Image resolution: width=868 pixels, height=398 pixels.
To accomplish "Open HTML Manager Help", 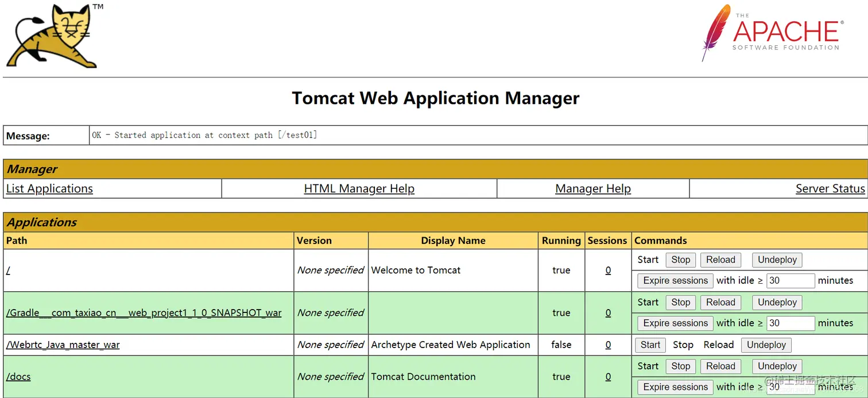I will pos(359,188).
